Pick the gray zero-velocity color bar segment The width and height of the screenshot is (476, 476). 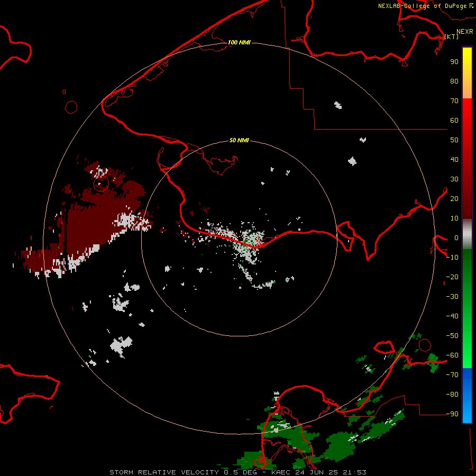click(x=467, y=234)
